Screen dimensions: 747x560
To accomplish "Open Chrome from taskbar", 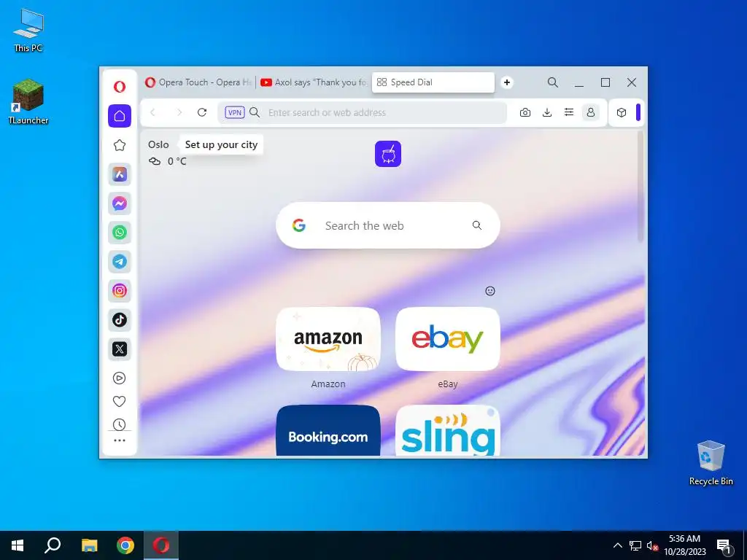I will 125,545.
